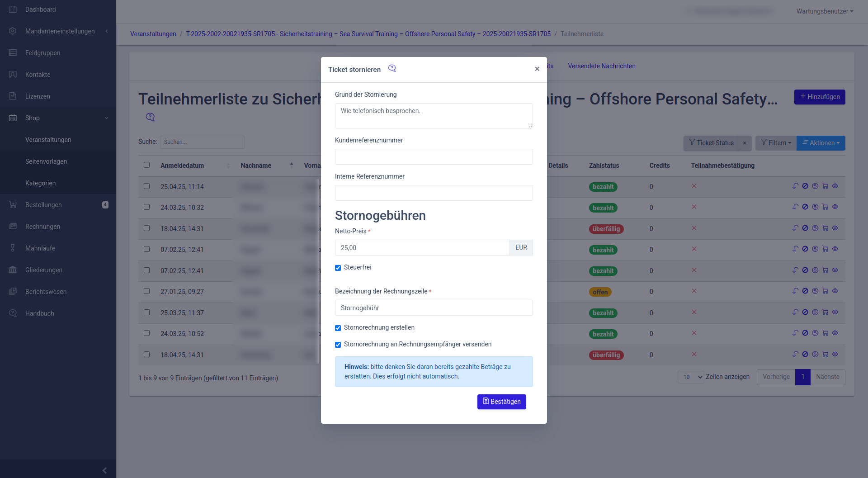Open the Versendete Nachrichten tab

(601, 66)
